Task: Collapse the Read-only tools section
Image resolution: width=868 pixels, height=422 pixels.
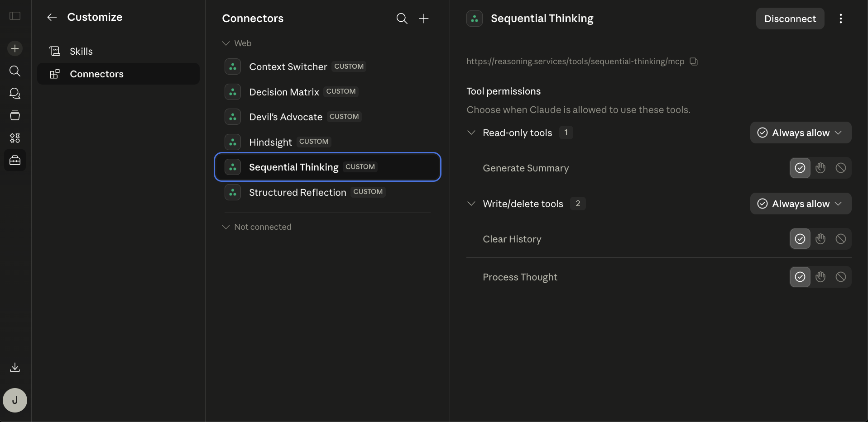Action: coord(471,133)
